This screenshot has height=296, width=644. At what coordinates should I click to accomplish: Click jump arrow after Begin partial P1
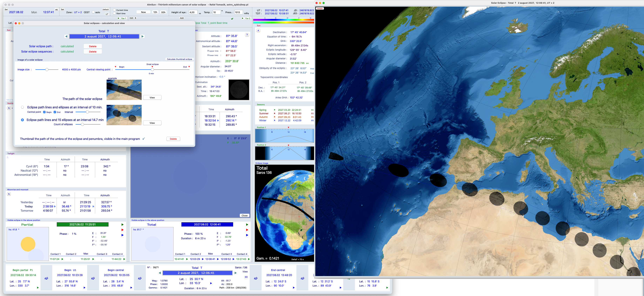pyautogui.click(x=46, y=278)
